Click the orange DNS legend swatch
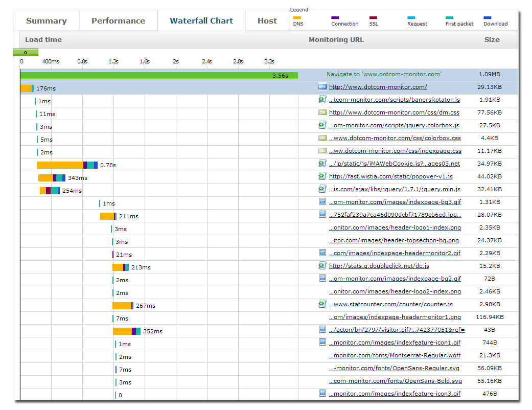This screenshot has height=410, width=532. 297,18
